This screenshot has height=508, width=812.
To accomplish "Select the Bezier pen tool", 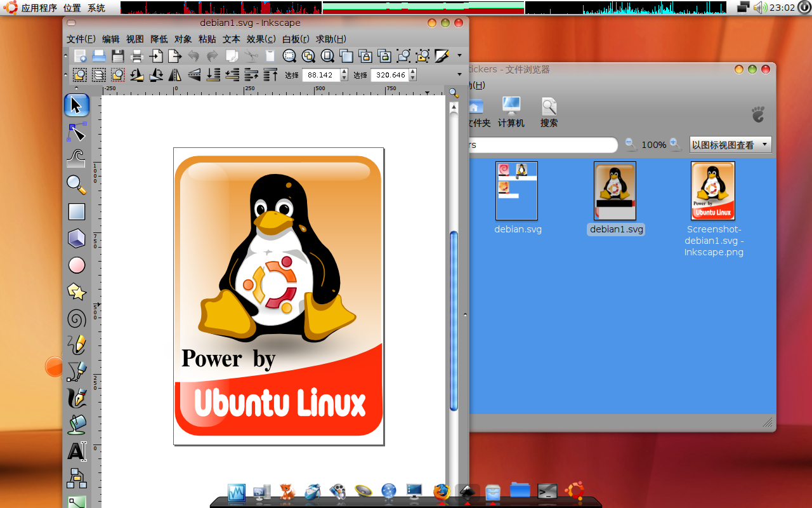I will coord(77,371).
